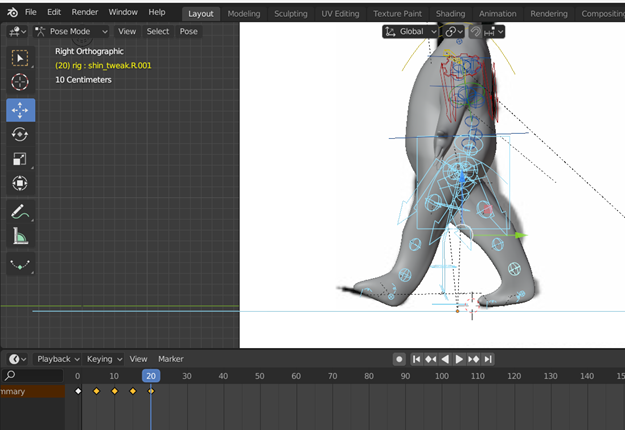Open Global transform orientation dropdown
Screen dimensions: 625x430
pyautogui.click(x=411, y=31)
